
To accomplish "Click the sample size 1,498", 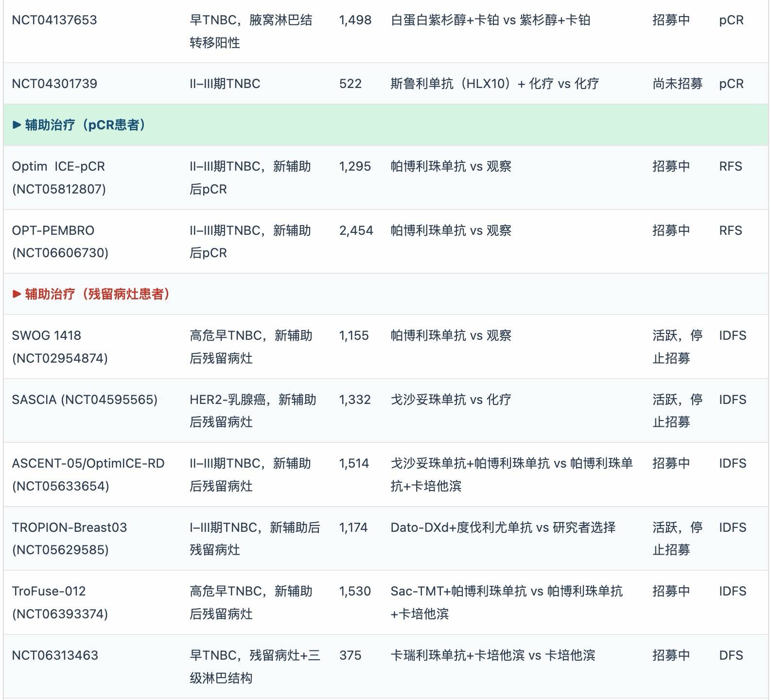I will coord(355,20).
